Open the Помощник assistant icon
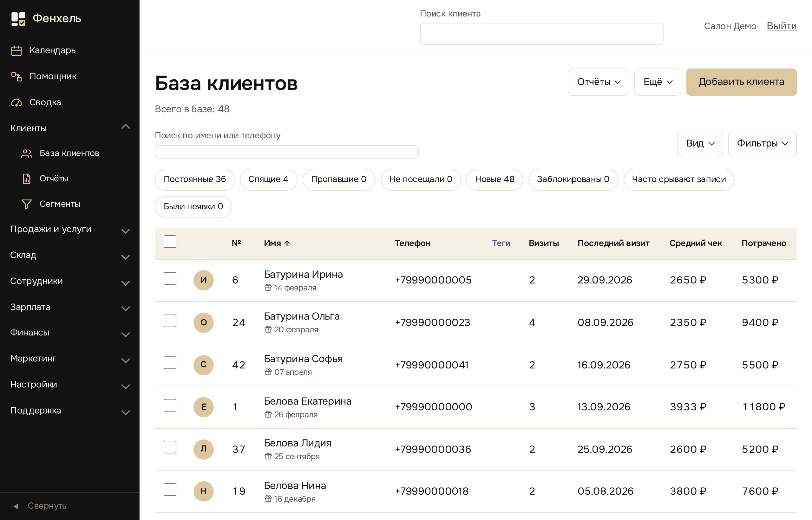Image resolution: width=812 pixels, height=520 pixels. [x=16, y=77]
